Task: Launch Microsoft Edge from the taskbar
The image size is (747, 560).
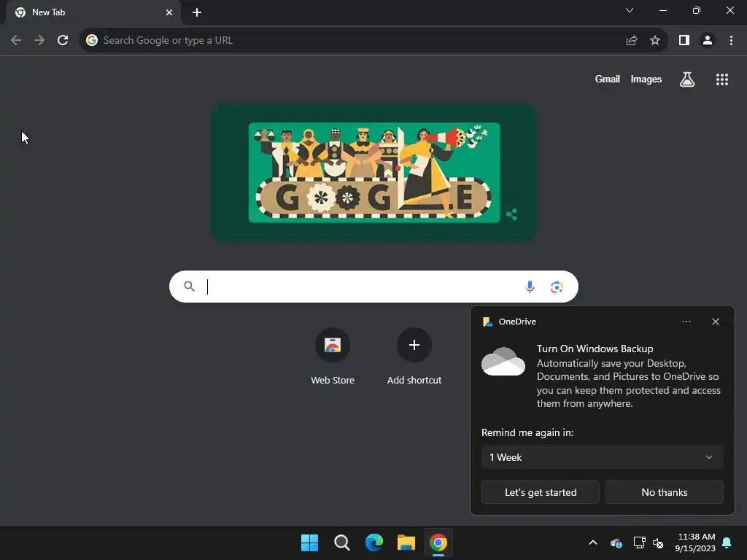Action: tap(374, 542)
